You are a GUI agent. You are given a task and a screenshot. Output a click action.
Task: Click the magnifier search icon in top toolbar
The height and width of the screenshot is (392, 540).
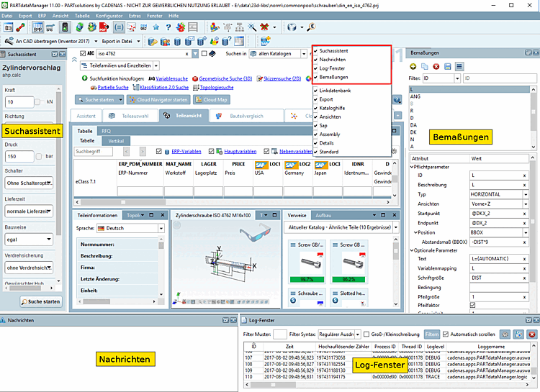[x=311, y=27]
